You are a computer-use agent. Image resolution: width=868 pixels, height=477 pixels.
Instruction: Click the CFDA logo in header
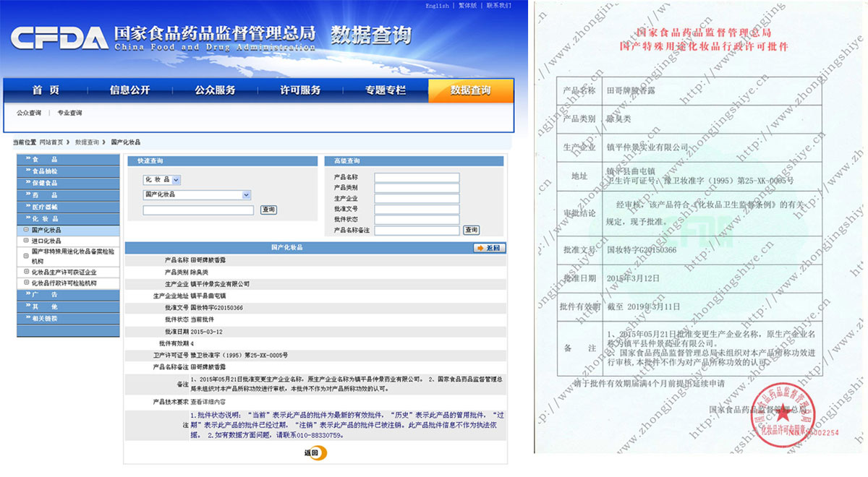(x=58, y=38)
